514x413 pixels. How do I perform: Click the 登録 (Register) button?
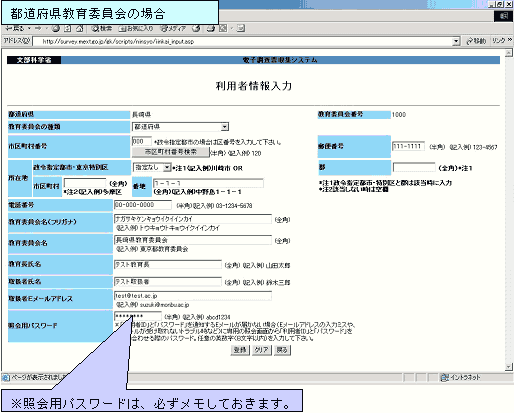(240, 350)
